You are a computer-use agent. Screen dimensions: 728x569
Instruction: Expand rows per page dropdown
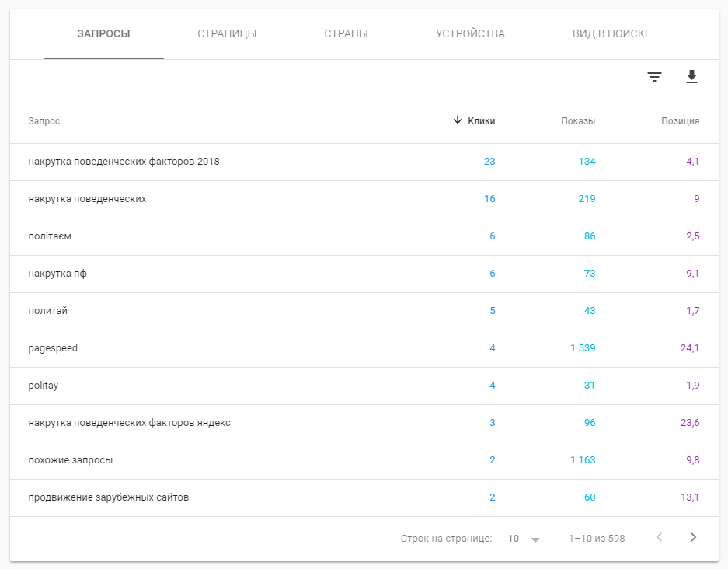(x=535, y=539)
